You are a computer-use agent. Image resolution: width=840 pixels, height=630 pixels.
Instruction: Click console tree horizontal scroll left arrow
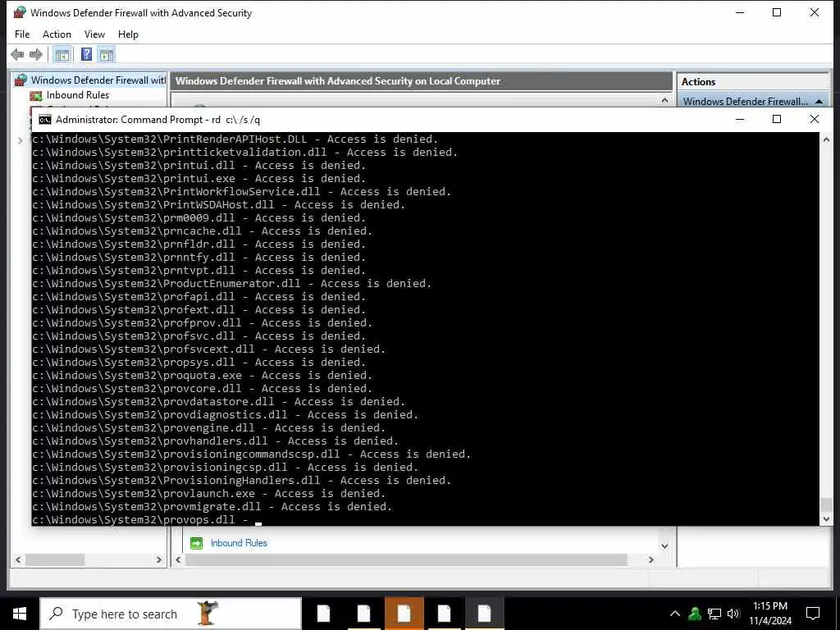pyautogui.click(x=18, y=559)
